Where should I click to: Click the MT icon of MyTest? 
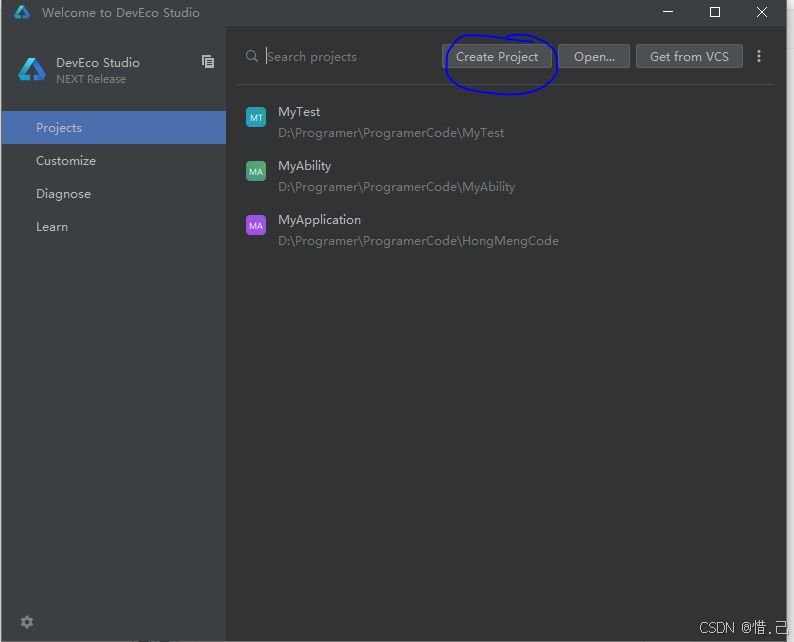(x=256, y=117)
